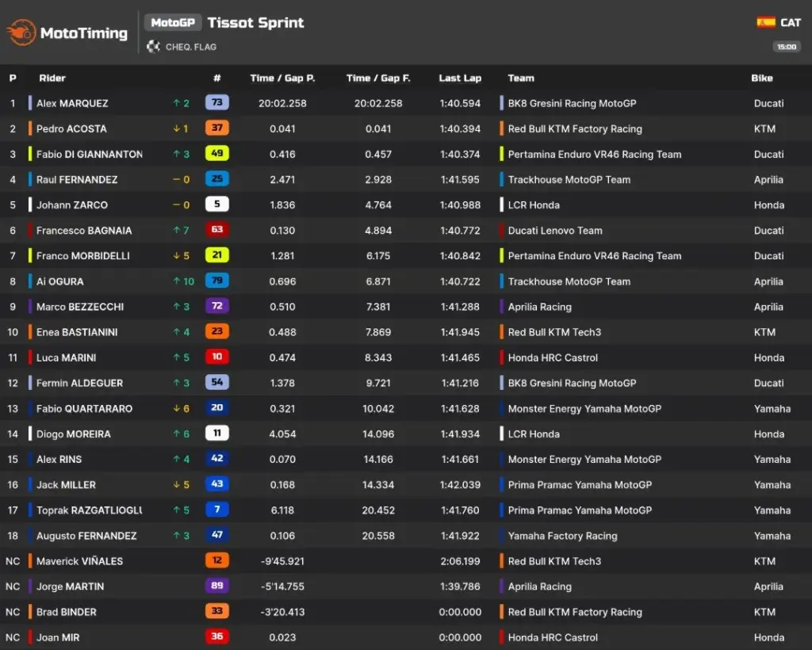Select Johann Zarco's white number 5 badge
The image size is (812, 650).
pyautogui.click(x=217, y=204)
